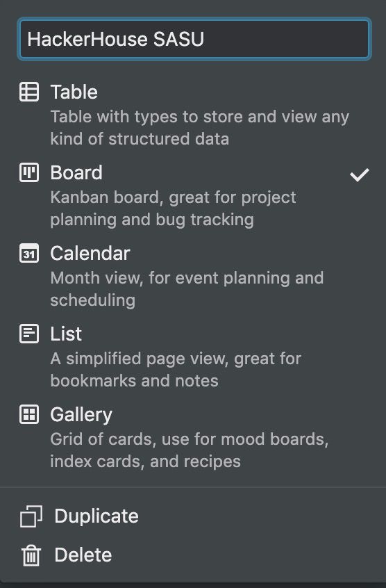The width and height of the screenshot is (386, 588).
Task: Click the 'Table with types' description
Action: pos(200,127)
